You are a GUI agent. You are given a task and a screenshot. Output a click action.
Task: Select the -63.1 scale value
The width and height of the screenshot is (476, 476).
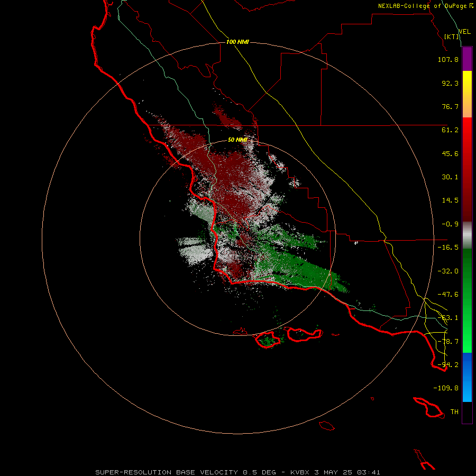click(x=448, y=318)
